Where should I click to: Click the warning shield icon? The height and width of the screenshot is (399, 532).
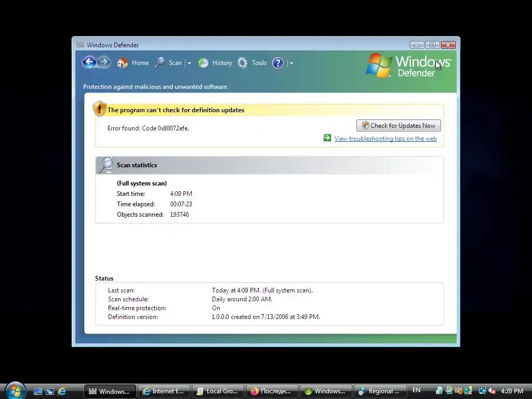(99, 109)
